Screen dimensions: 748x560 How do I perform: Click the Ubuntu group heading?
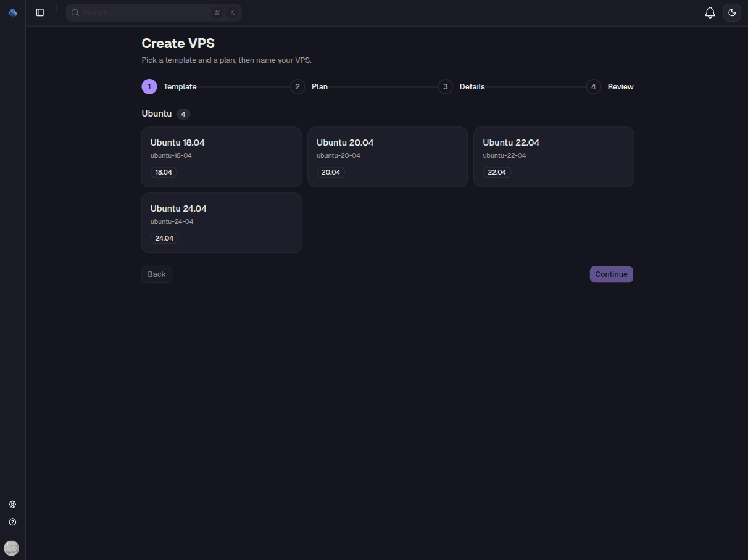click(157, 113)
